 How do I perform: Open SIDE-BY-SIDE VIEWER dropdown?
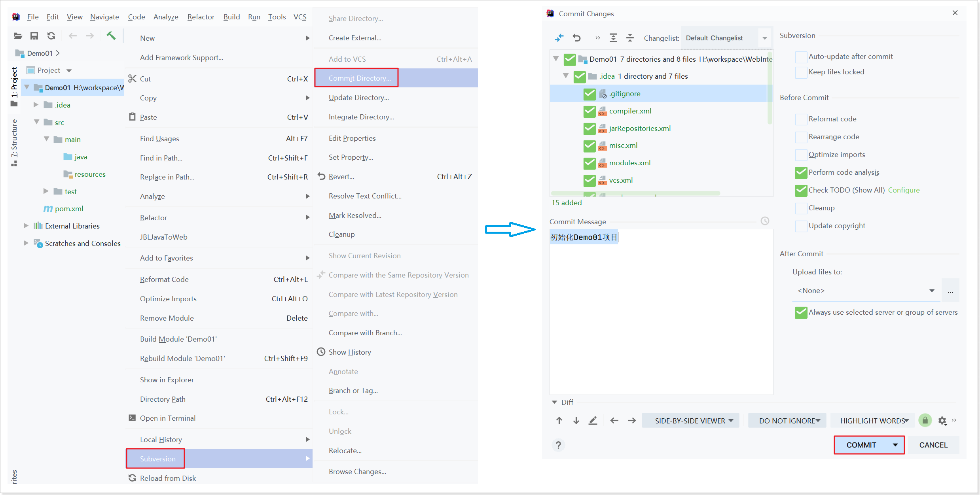pyautogui.click(x=690, y=421)
